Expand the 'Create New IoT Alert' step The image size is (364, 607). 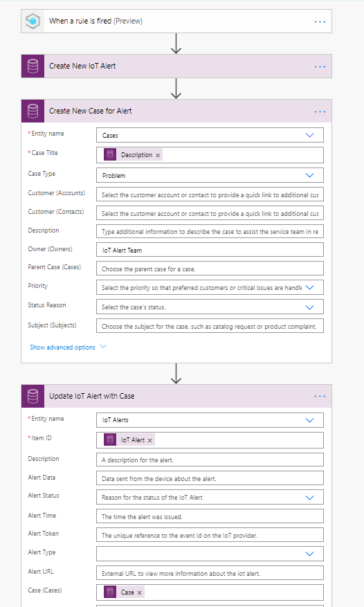[x=176, y=66]
